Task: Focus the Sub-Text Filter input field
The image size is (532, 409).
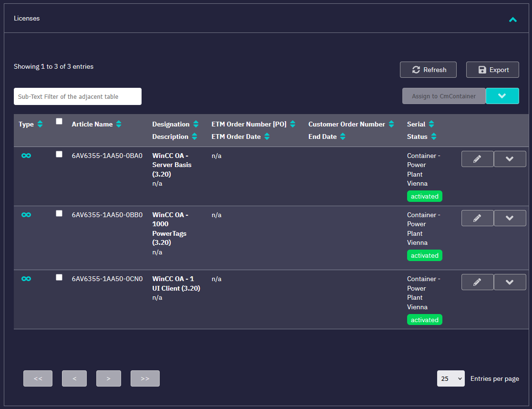Action: (x=78, y=96)
